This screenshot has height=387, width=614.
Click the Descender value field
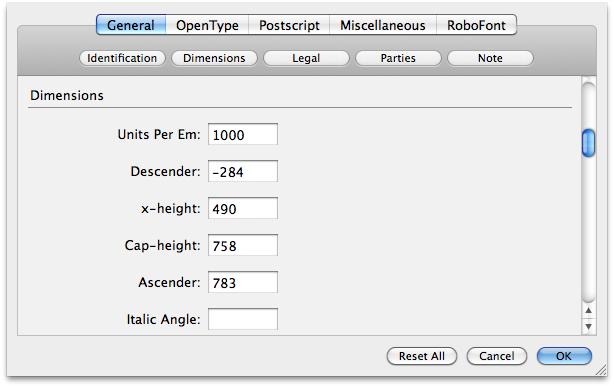click(243, 171)
